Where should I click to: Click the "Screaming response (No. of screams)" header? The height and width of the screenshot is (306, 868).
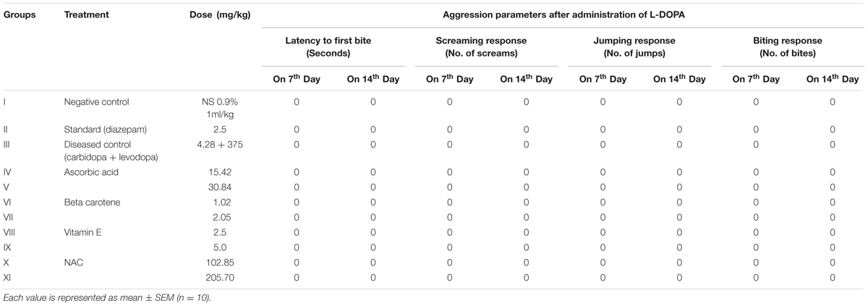[x=488, y=48]
